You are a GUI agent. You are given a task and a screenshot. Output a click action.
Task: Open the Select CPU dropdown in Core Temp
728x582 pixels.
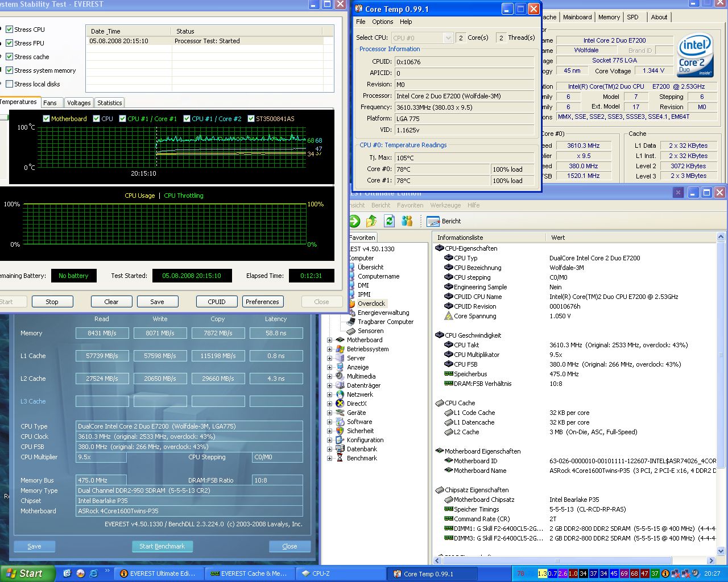coord(448,38)
